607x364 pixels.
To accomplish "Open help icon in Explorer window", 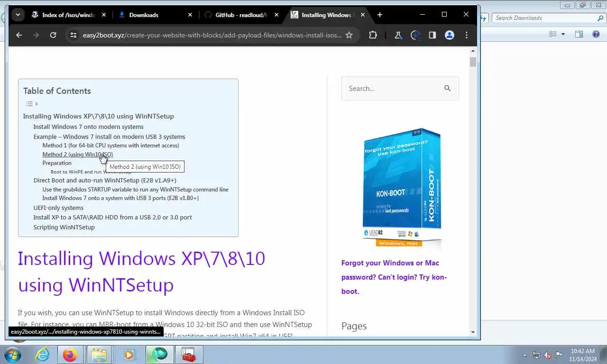I will (596, 34).
